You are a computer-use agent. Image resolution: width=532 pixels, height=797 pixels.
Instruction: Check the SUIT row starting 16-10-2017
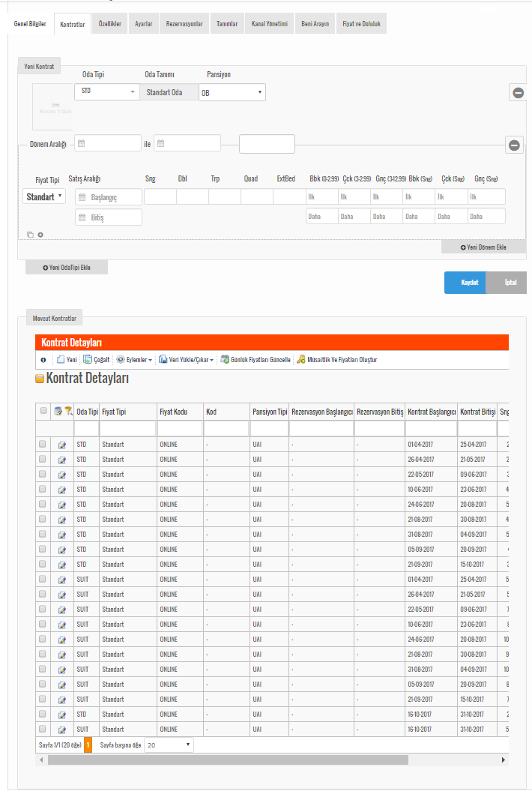[x=43, y=729]
